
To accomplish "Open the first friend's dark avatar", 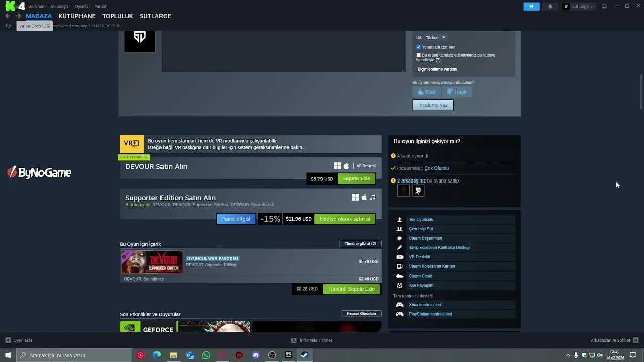I will click(404, 191).
